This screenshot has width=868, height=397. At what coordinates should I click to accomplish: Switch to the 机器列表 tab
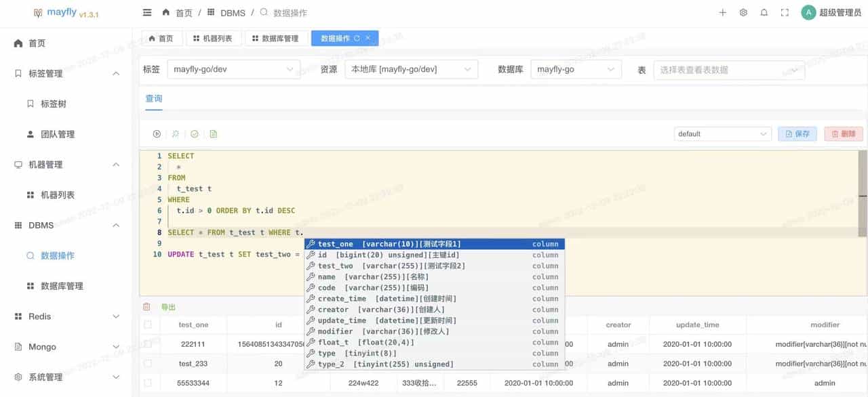pos(214,38)
